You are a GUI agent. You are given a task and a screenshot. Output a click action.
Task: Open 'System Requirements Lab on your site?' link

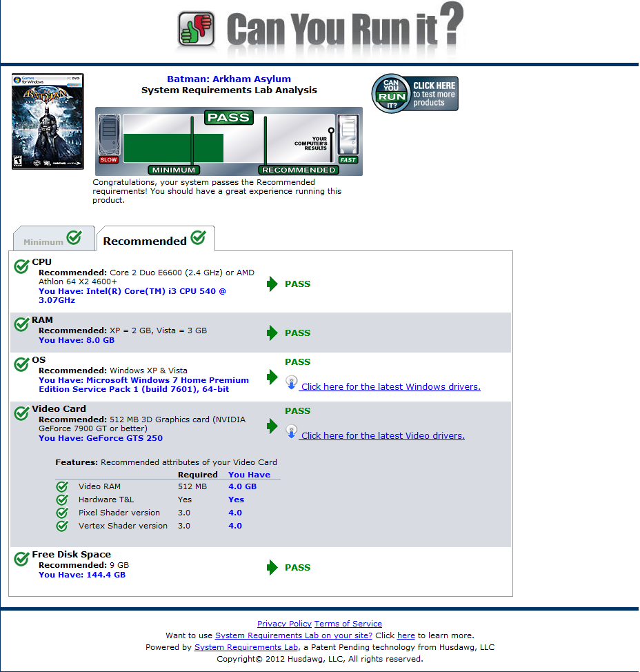(x=293, y=635)
